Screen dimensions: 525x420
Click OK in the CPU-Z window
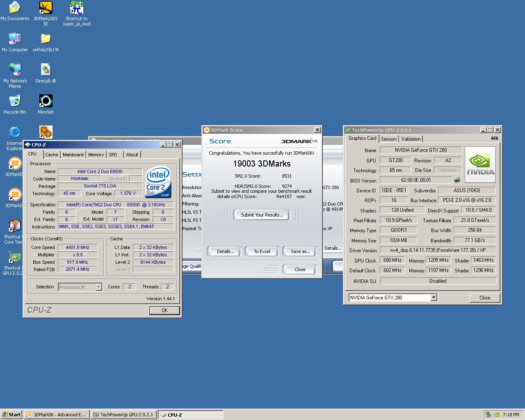tap(164, 310)
